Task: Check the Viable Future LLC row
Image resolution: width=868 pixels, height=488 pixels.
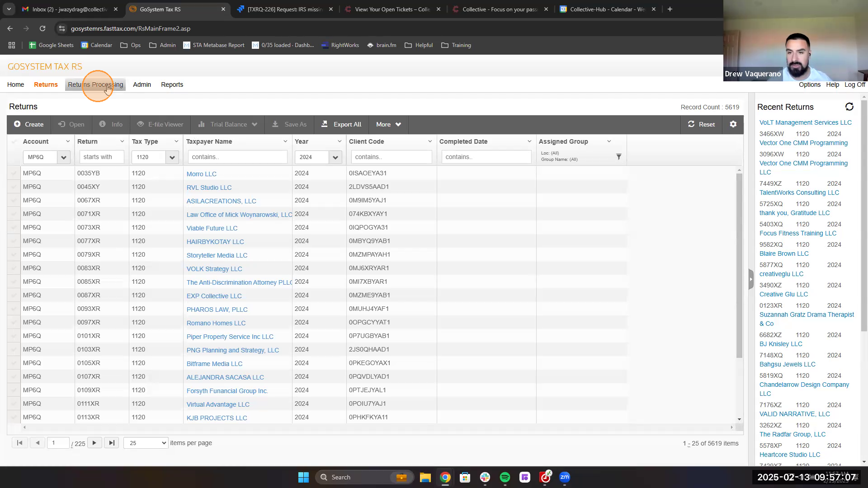Action: pyautogui.click(x=14, y=228)
